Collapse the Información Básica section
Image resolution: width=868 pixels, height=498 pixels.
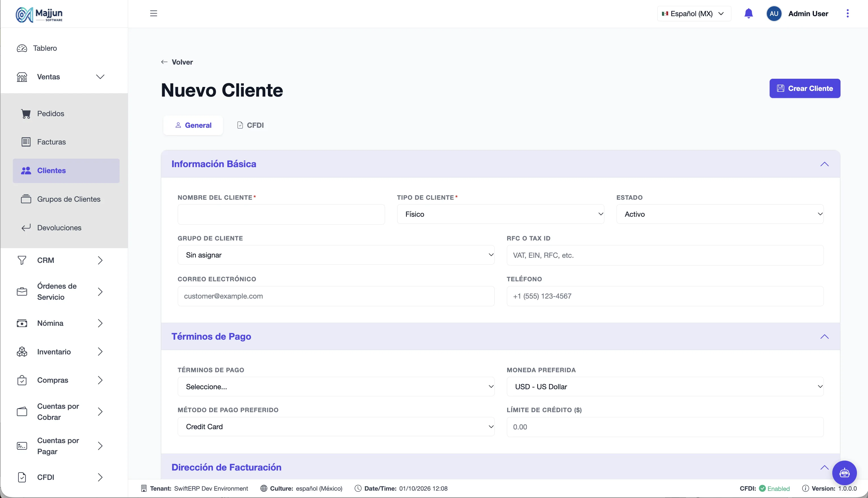pos(824,164)
